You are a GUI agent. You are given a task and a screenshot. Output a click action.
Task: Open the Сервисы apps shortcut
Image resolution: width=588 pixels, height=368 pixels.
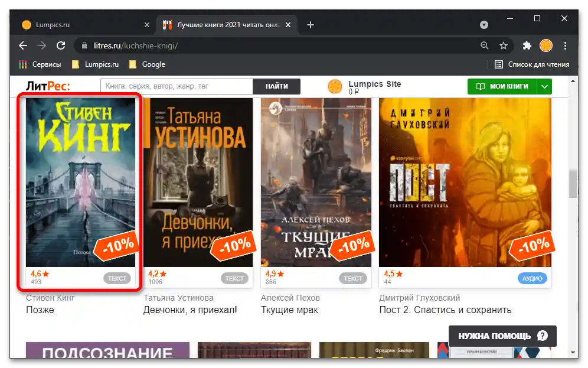click(40, 64)
